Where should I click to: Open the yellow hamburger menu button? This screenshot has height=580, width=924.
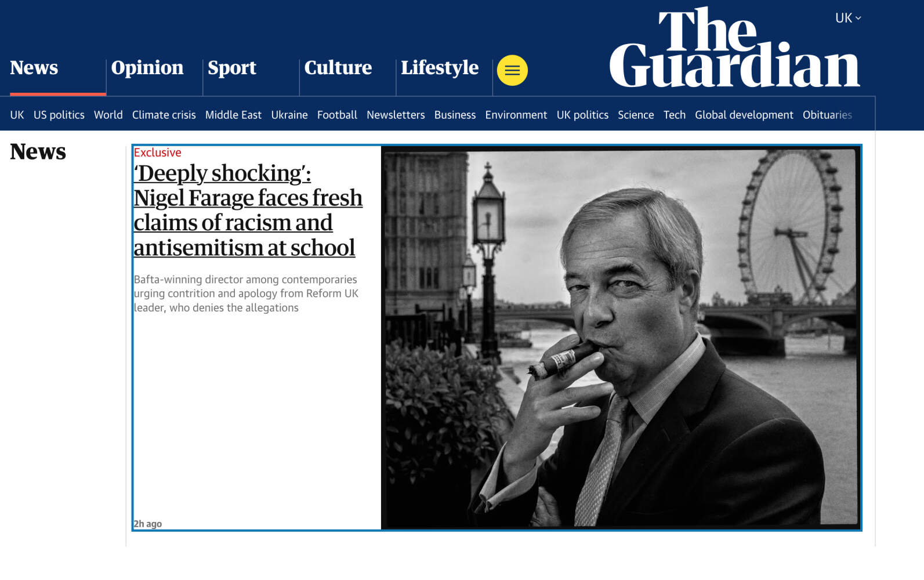(x=512, y=70)
